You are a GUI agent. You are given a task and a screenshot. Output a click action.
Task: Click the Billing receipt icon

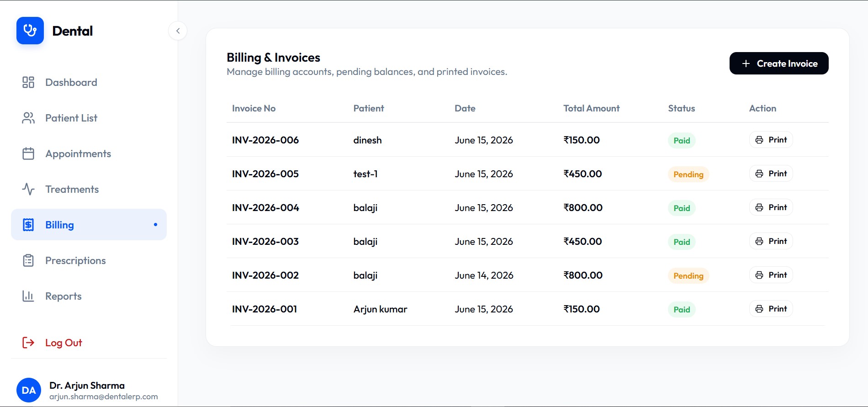point(28,225)
